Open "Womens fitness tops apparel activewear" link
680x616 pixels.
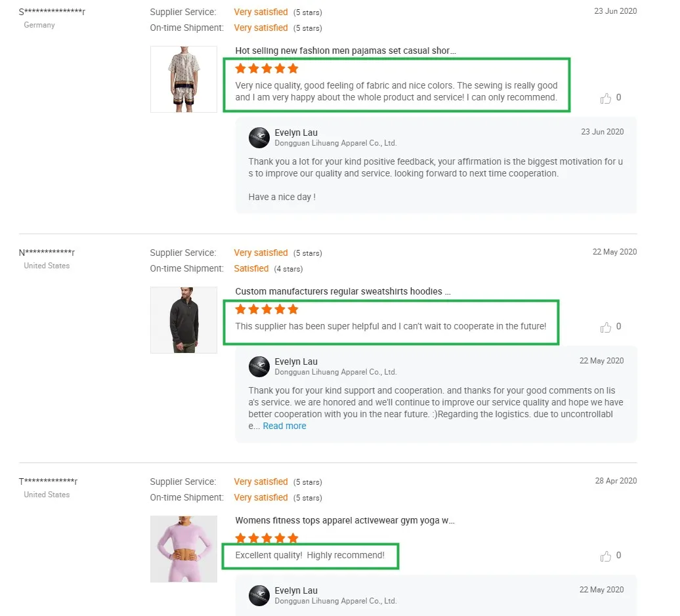click(x=345, y=520)
